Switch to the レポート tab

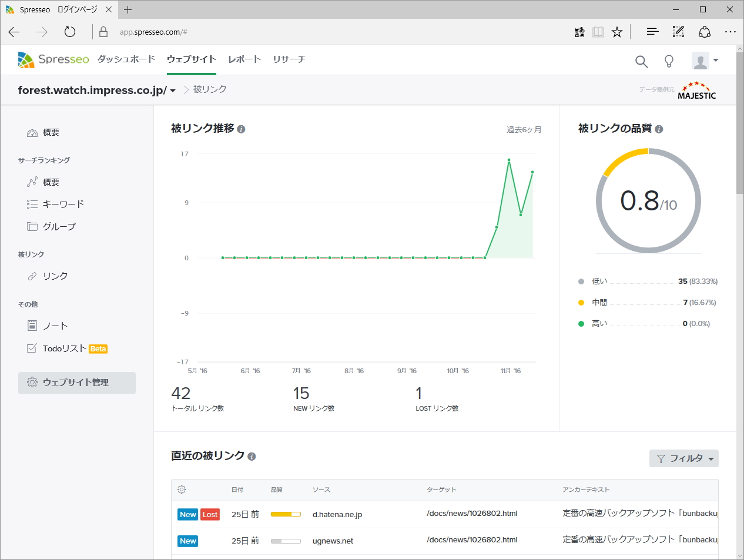244,59
